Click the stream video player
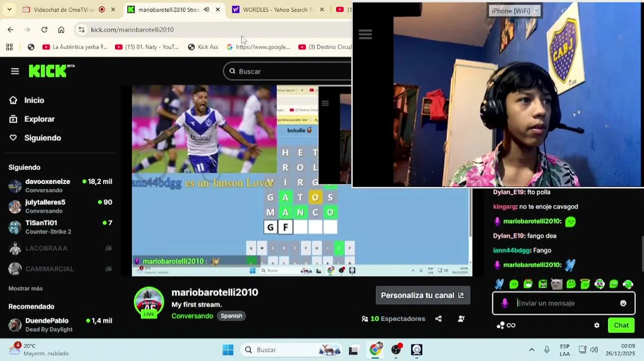 pos(301,180)
